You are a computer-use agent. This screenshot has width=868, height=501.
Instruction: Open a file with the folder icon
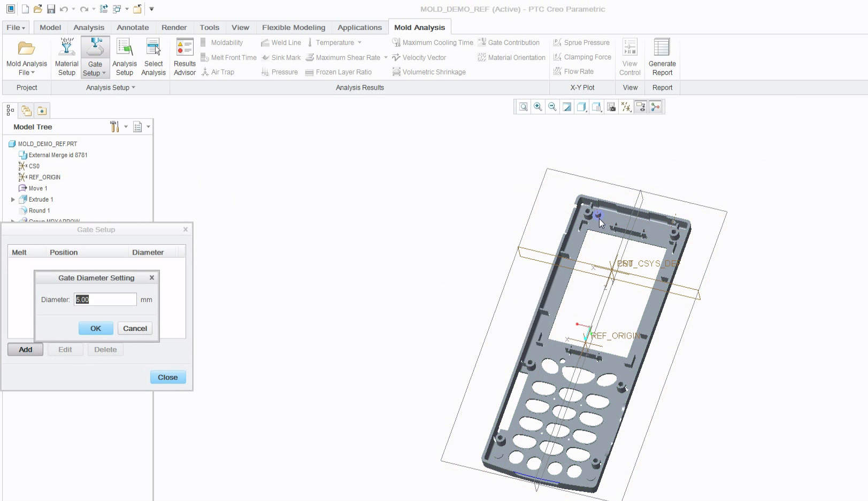(37, 9)
